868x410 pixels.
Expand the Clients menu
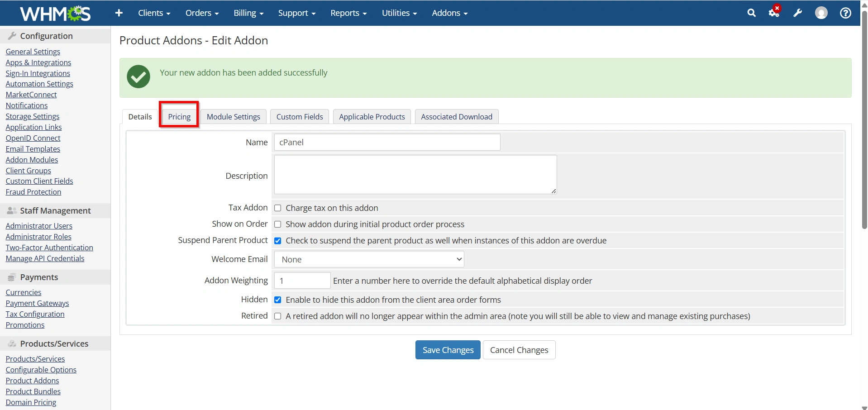154,13
